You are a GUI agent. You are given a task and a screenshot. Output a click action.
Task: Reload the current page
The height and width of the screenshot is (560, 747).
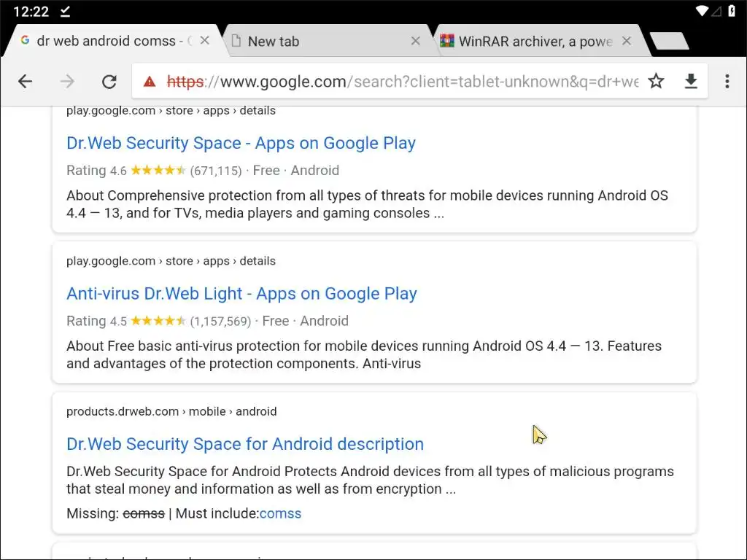(109, 82)
